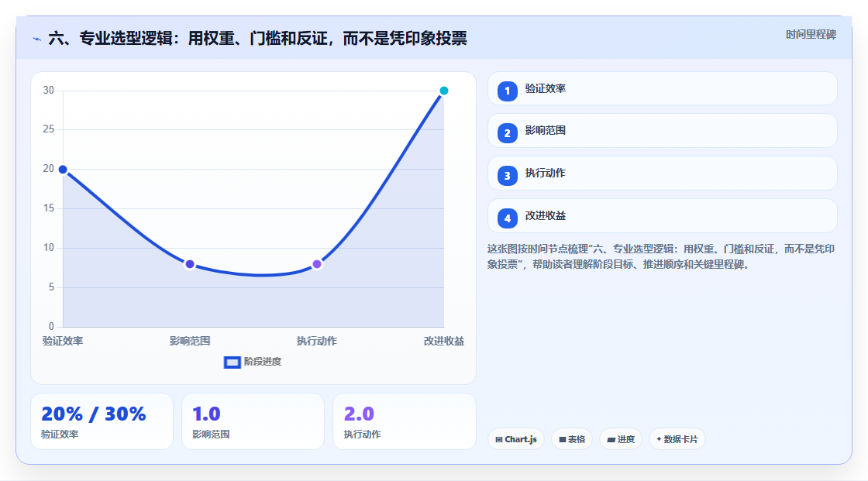Click the 20% / 30% data card value
This screenshot has width=868, height=481.
click(x=94, y=414)
